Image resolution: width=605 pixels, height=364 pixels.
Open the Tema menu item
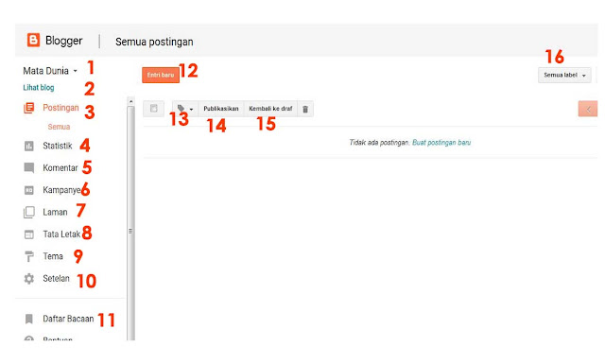(53, 256)
